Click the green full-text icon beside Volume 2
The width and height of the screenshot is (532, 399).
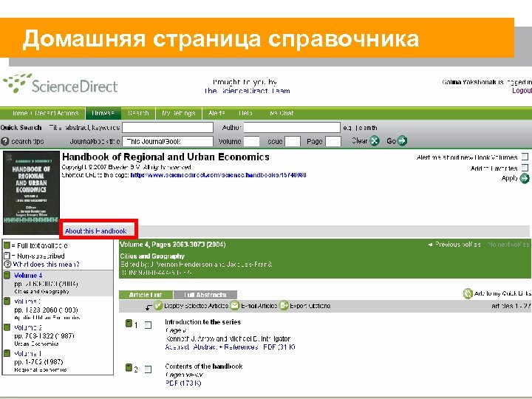click(x=7, y=327)
